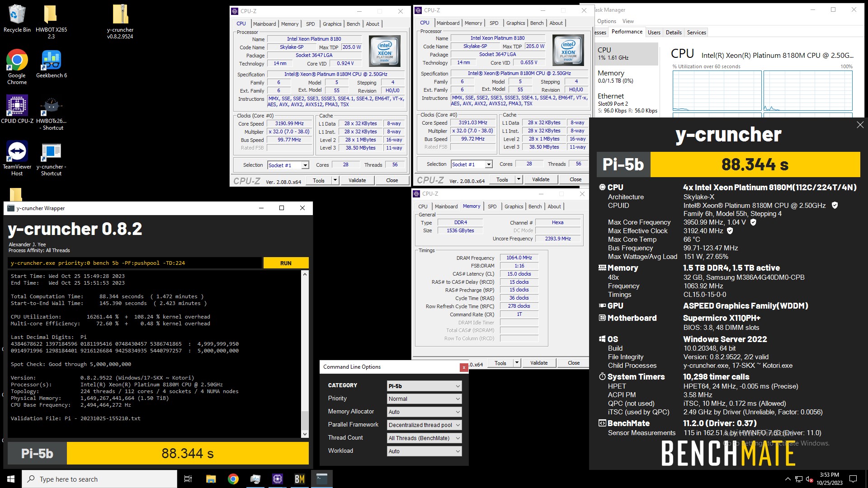Open the Memory Allocator dropdown
Screen dimensions: 868x488
[x=425, y=412]
